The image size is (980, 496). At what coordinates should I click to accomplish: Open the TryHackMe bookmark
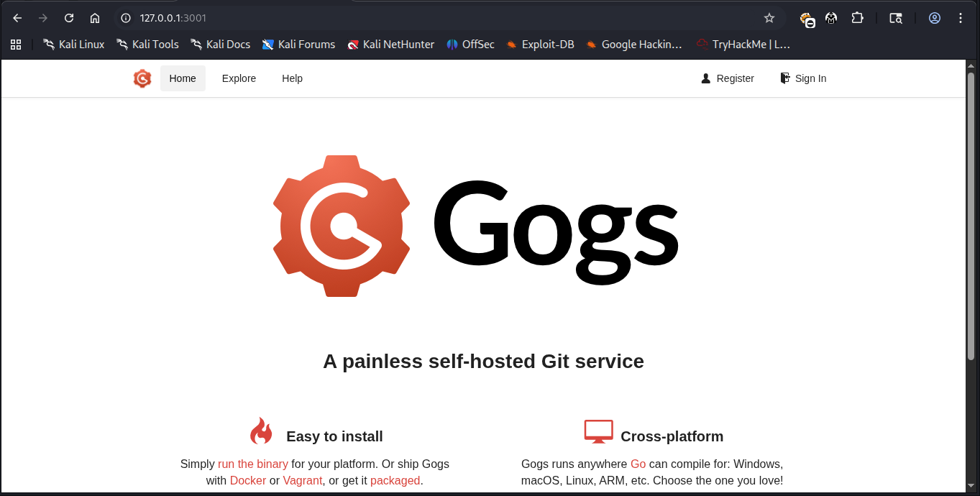(743, 44)
